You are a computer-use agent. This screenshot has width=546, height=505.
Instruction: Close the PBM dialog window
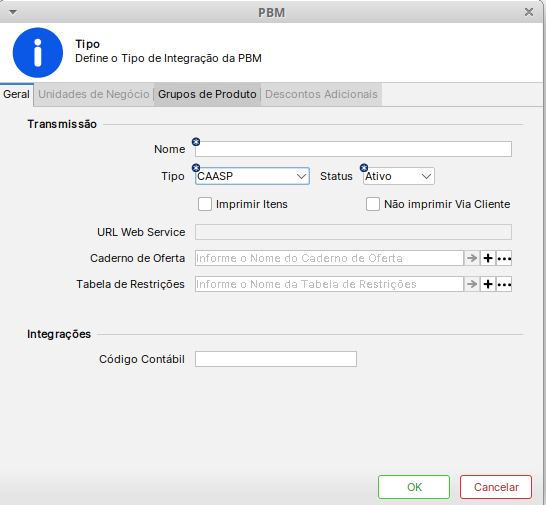pos(529,12)
